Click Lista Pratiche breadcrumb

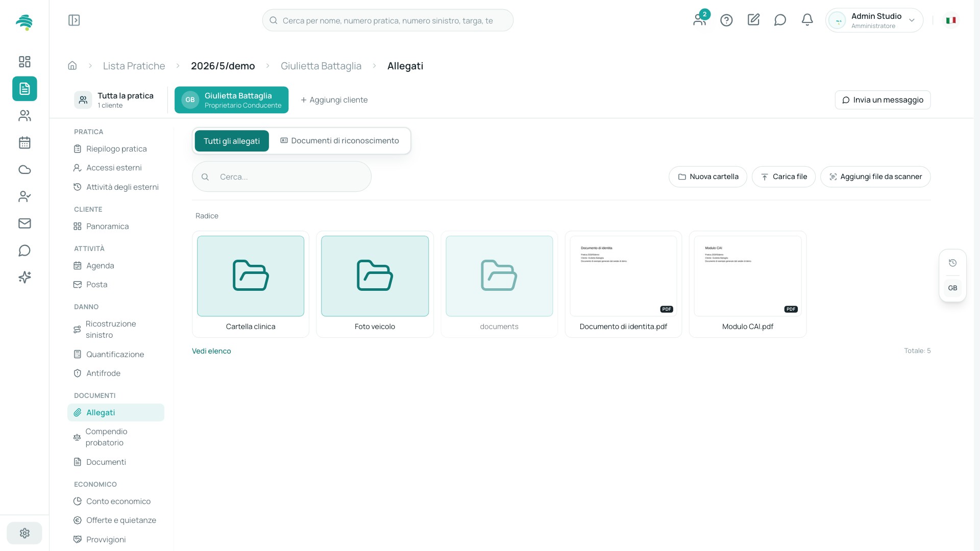tap(134, 66)
